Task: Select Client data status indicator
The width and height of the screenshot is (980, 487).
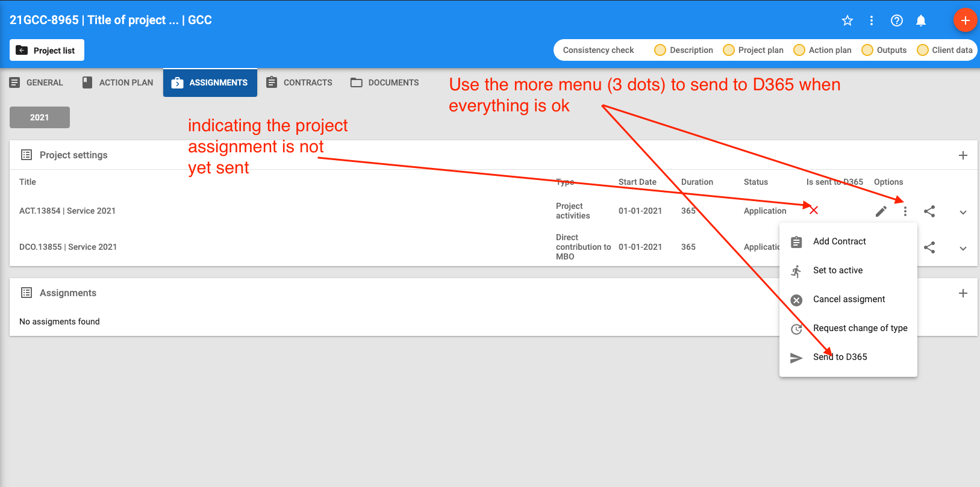Action: tap(944, 50)
